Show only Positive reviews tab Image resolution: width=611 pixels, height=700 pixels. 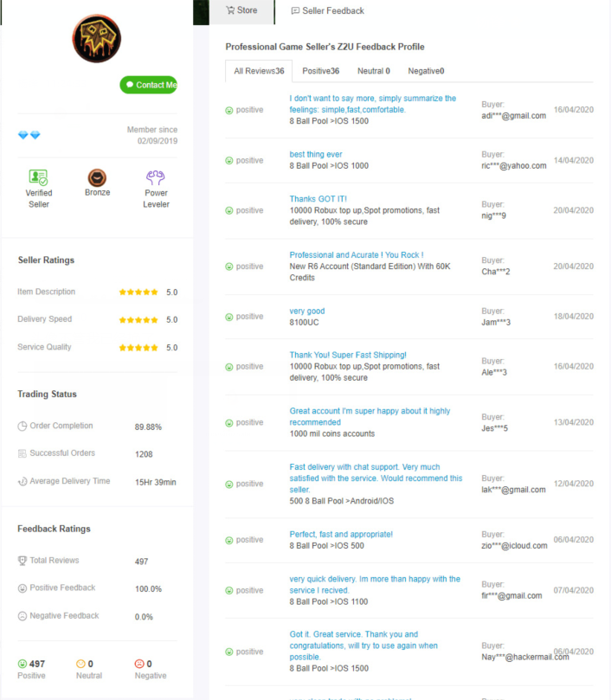tap(320, 71)
